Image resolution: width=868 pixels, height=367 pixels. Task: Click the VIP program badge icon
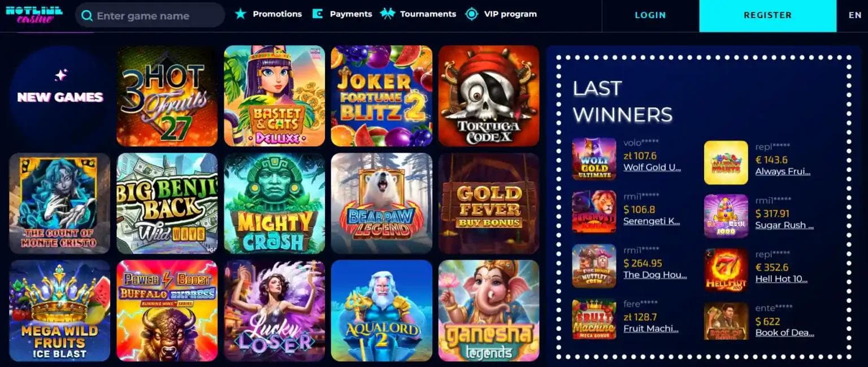(x=471, y=14)
